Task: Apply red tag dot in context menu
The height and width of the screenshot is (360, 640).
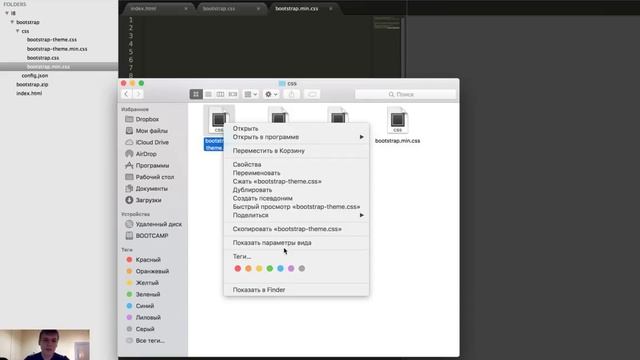Action: point(238,269)
